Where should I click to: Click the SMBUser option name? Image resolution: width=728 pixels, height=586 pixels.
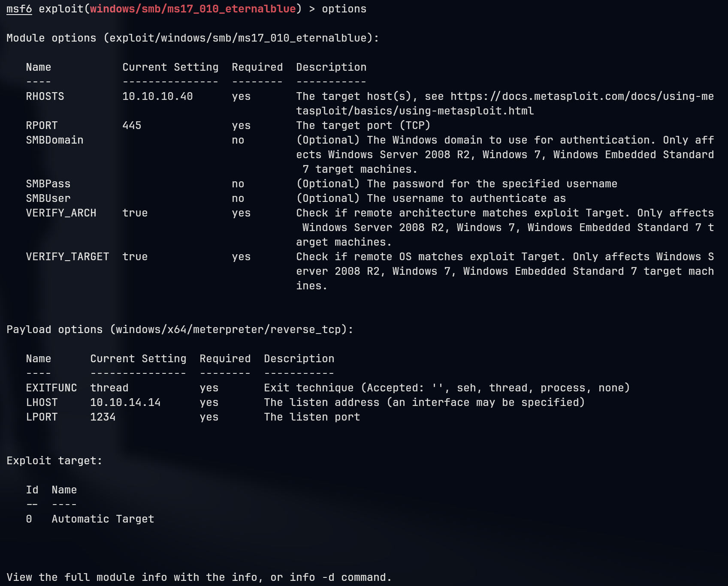coord(48,198)
